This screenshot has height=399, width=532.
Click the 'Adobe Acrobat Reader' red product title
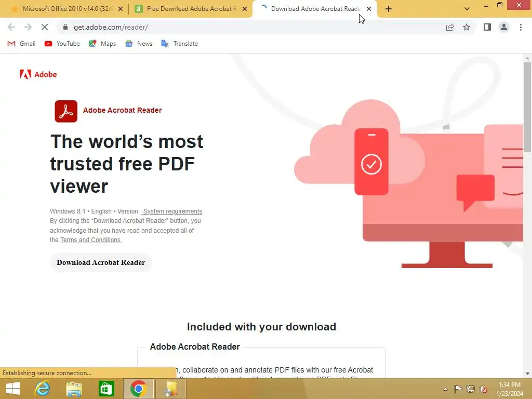(123, 110)
